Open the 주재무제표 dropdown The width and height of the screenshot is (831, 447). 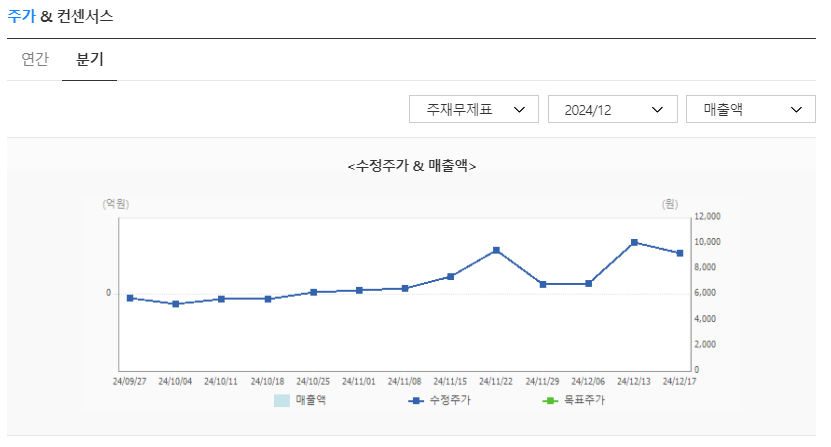474,109
